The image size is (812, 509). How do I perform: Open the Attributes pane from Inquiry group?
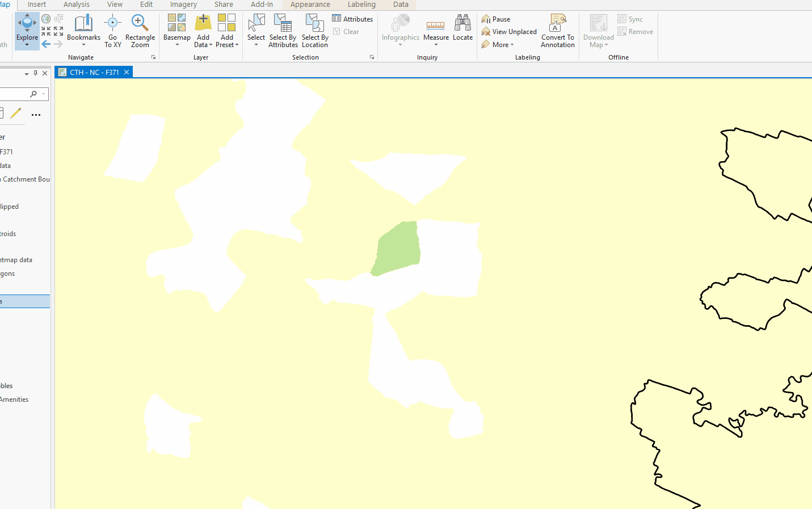(352, 19)
